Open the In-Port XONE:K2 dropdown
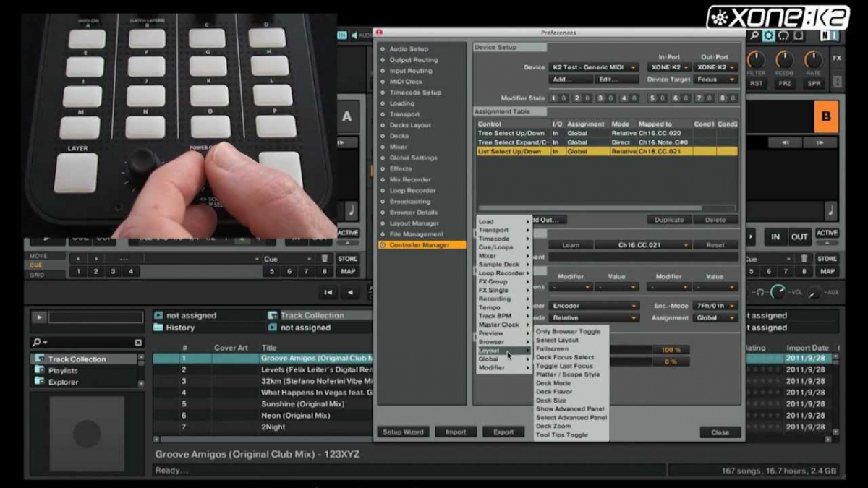 click(668, 67)
